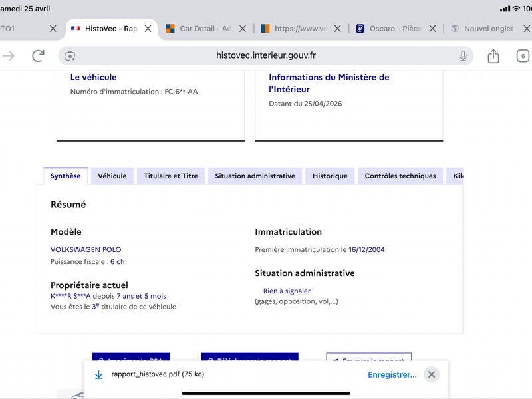The height and width of the screenshot is (399, 532).
Task: Switch to the Véhicule tab
Action: point(112,176)
